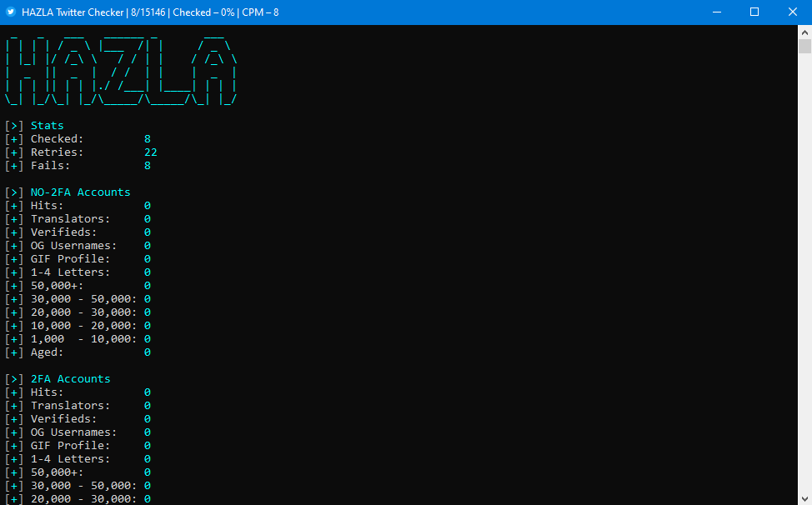Image resolution: width=812 pixels, height=505 pixels.
Task: Click 'Translators:' under NO-2FA Accounts
Action: [70, 219]
